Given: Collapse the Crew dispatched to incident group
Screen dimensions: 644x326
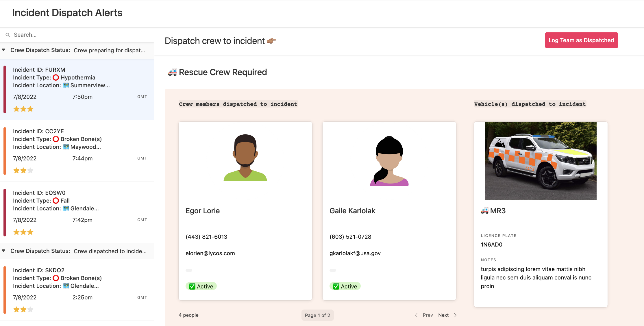Looking at the screenshot, I should click(x=4, y=251).
